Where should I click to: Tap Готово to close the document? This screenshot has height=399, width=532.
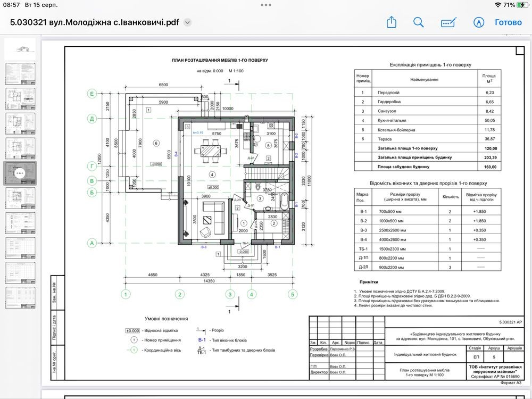pos(508,22)
